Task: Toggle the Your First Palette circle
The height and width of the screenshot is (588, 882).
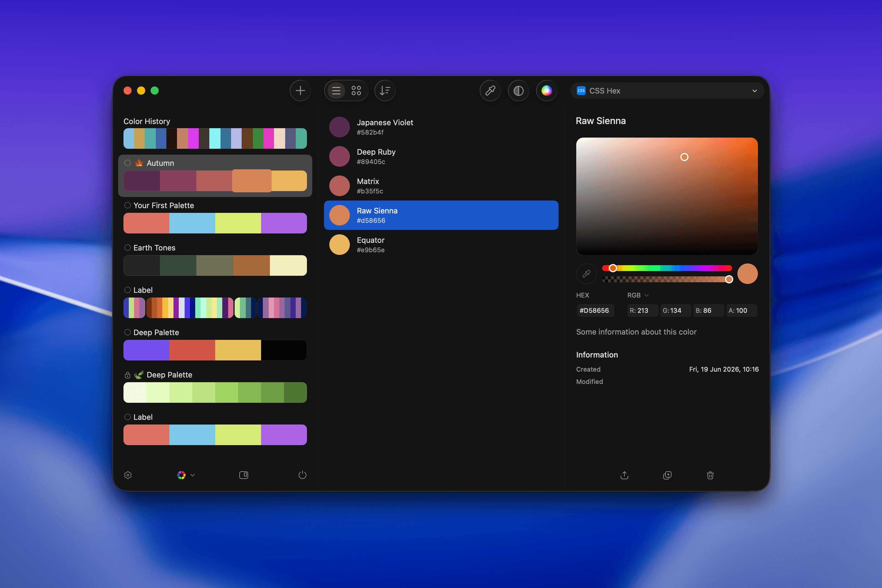Action: point(128,205)
